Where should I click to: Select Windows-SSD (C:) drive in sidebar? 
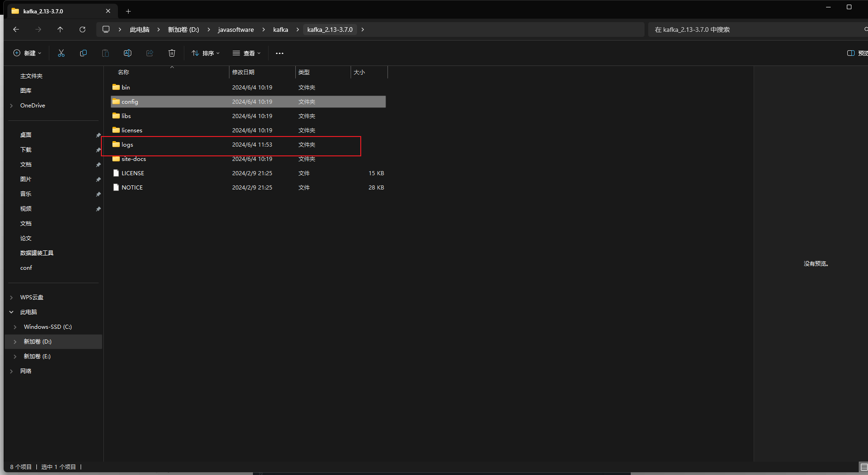(48, 327)
